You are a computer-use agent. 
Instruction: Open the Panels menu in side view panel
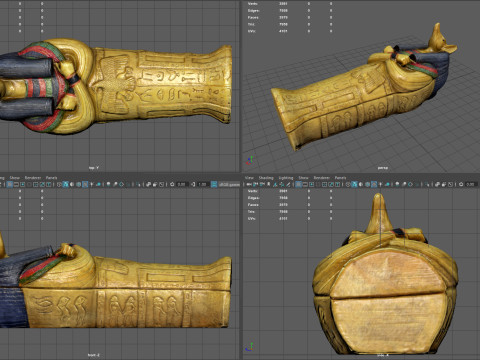coord(340,178)
